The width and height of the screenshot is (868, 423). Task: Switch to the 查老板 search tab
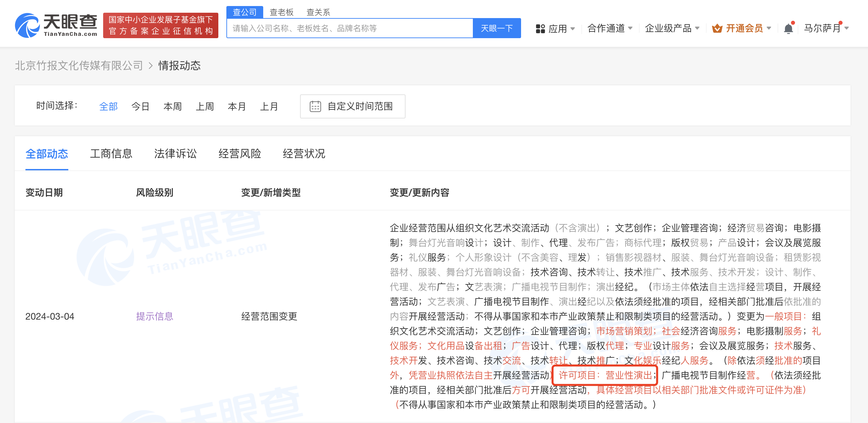[281, 12]
